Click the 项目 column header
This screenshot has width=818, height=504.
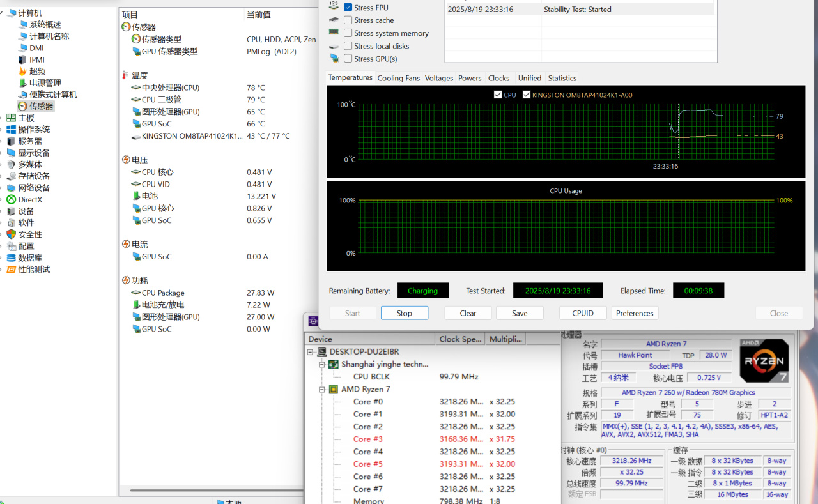point(181,14)
